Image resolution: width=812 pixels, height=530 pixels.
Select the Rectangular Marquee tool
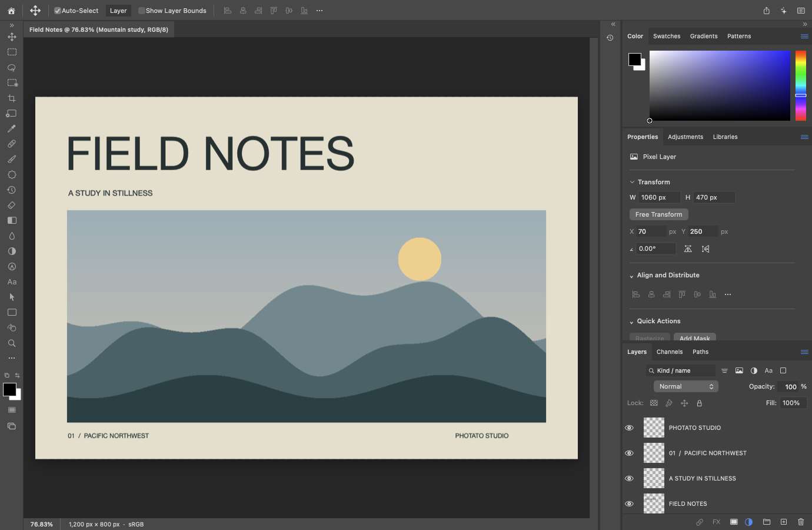click(x=12, y=52)
